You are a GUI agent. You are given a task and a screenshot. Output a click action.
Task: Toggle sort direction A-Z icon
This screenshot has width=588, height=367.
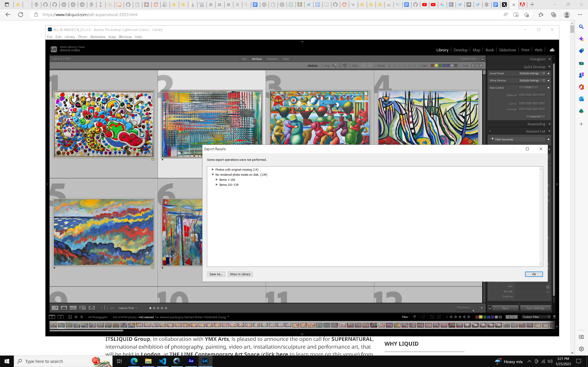104,308
